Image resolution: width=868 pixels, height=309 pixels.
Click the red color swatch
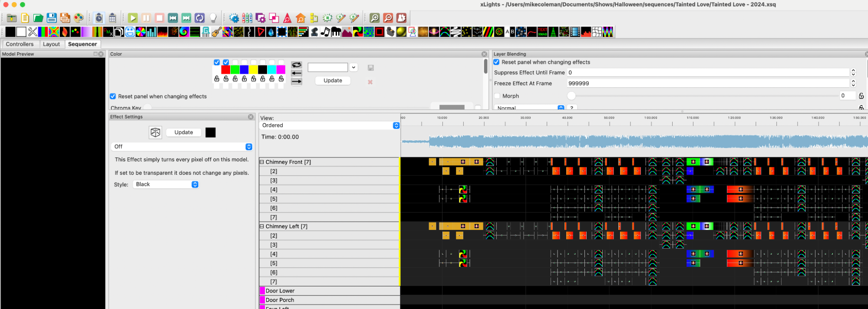pyautogui.click(x=226, y=70)
